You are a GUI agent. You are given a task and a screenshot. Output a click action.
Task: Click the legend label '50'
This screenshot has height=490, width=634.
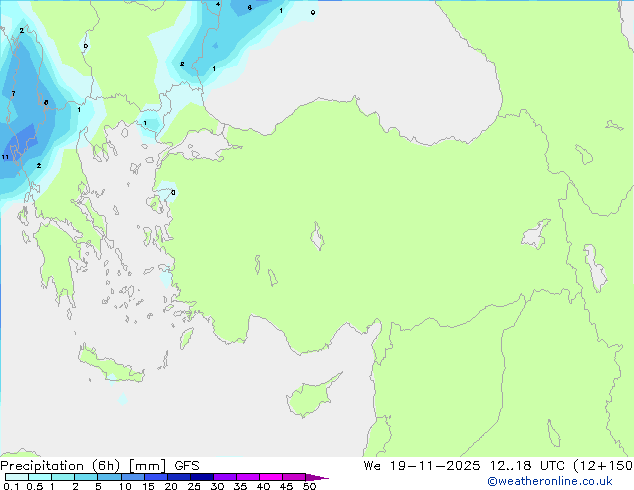[309, 486]
